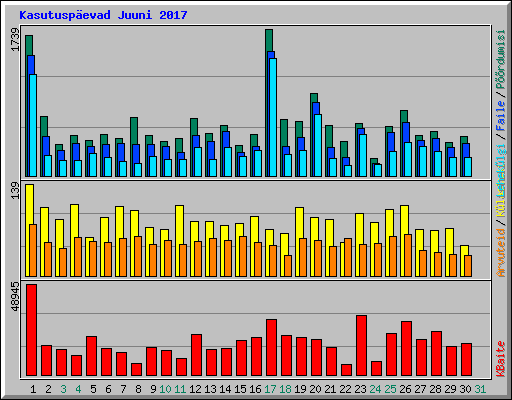Viewport: 512px width, 400px height.
Task: Select green weekend day label 3
Action: pos(63,389)
